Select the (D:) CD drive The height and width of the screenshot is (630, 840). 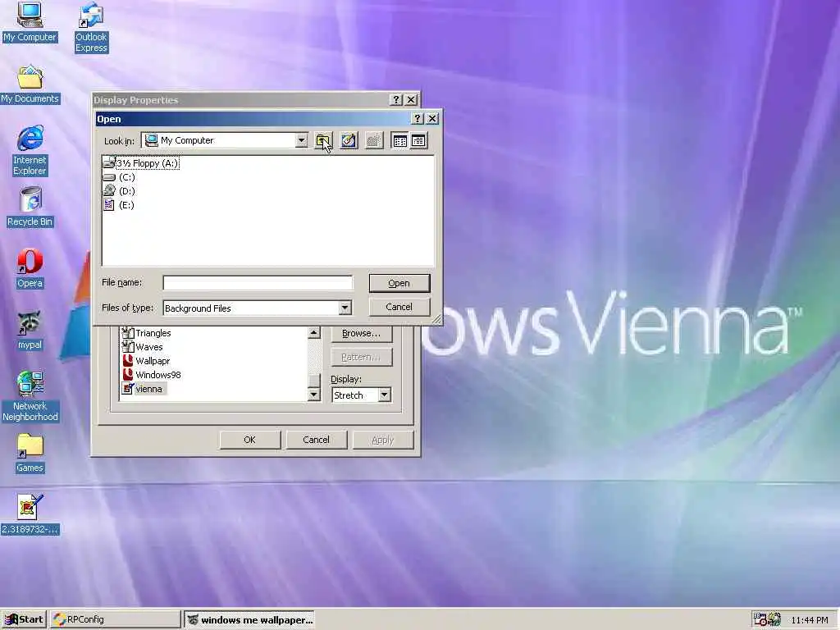(120, 190)
